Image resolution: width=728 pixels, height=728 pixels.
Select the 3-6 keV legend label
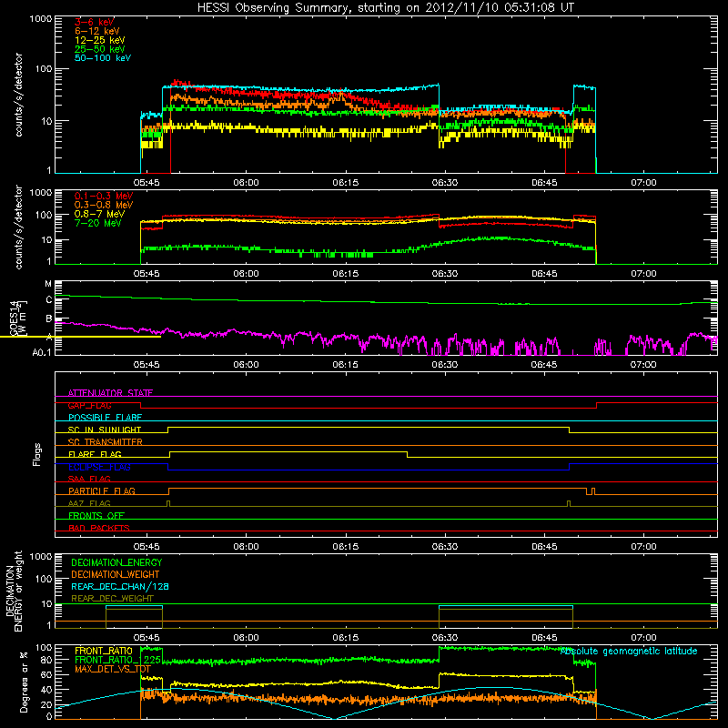coord(95,22)
